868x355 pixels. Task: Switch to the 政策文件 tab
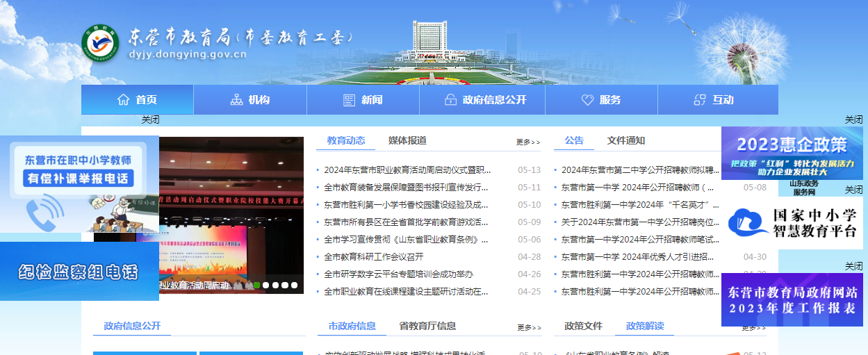(584, 326)
